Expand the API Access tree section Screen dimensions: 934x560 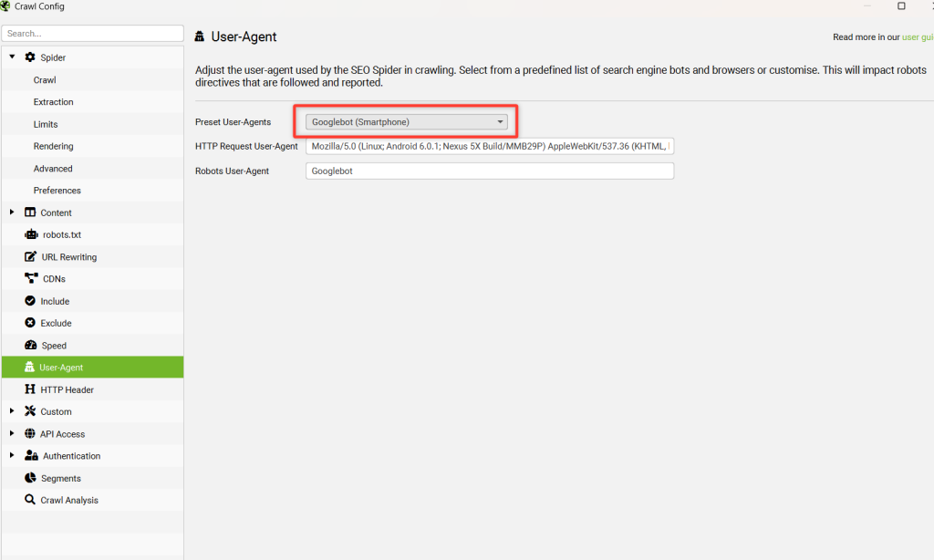click(x=12, y=433)
